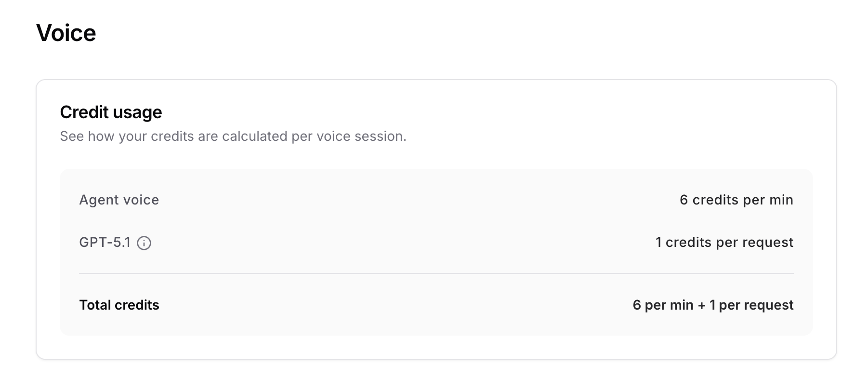Select the Voice page heading
This screenshot has height=381, width=868.
66,32
